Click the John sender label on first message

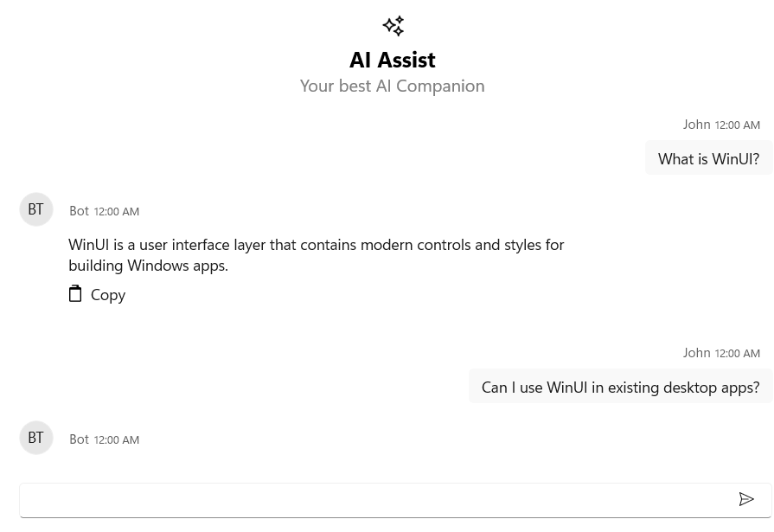click(x=697, y=124)
